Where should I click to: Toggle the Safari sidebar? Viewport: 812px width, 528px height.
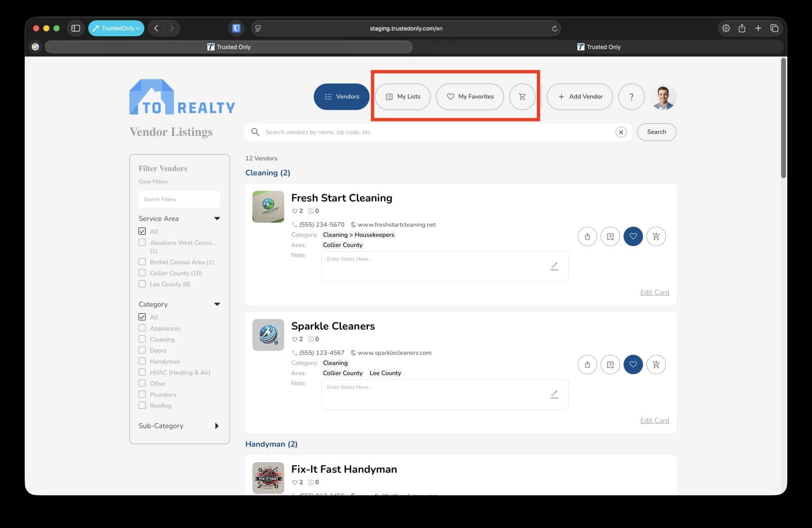(76, 28)
